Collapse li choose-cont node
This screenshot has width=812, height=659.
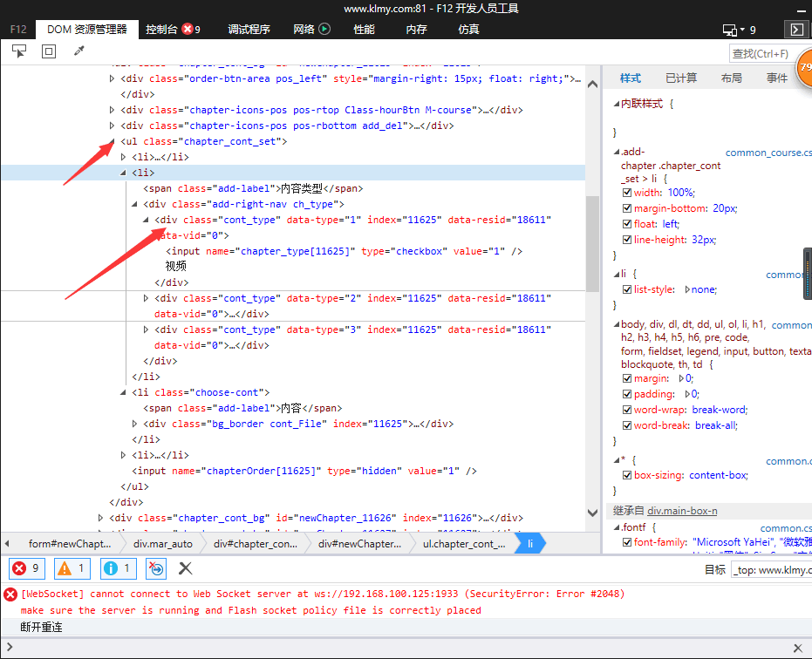coord(123,392)
